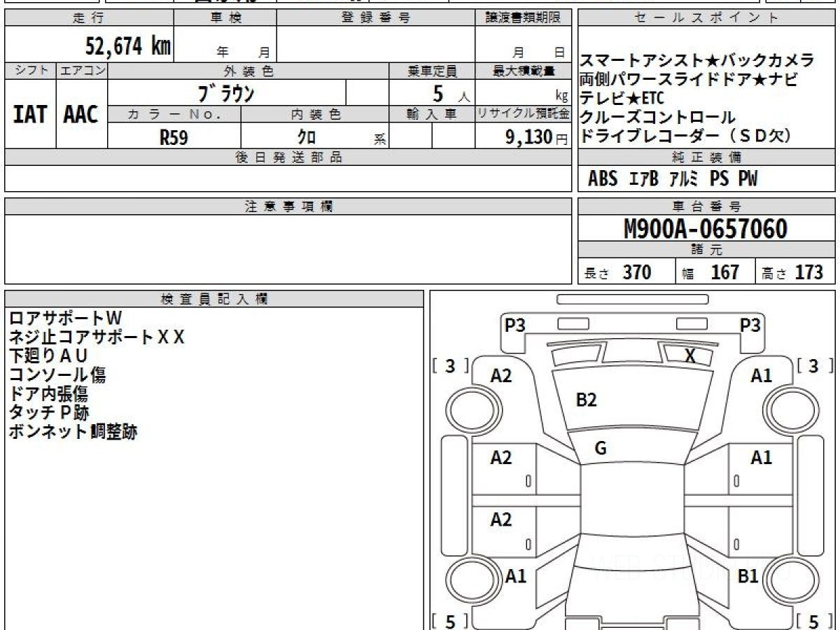Screen dimensions: 840x630
Task: Click the 検査員記入欄 section header
Action: click(214, 299)
